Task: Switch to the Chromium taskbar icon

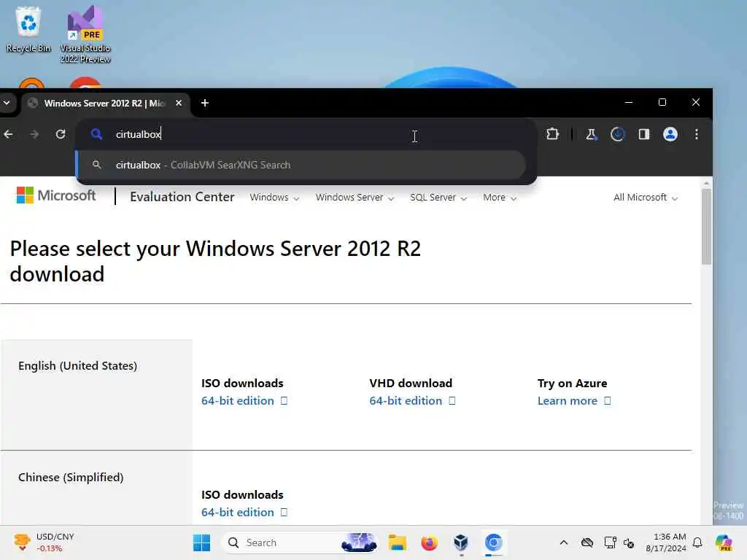Action: [x=494, y=542]
